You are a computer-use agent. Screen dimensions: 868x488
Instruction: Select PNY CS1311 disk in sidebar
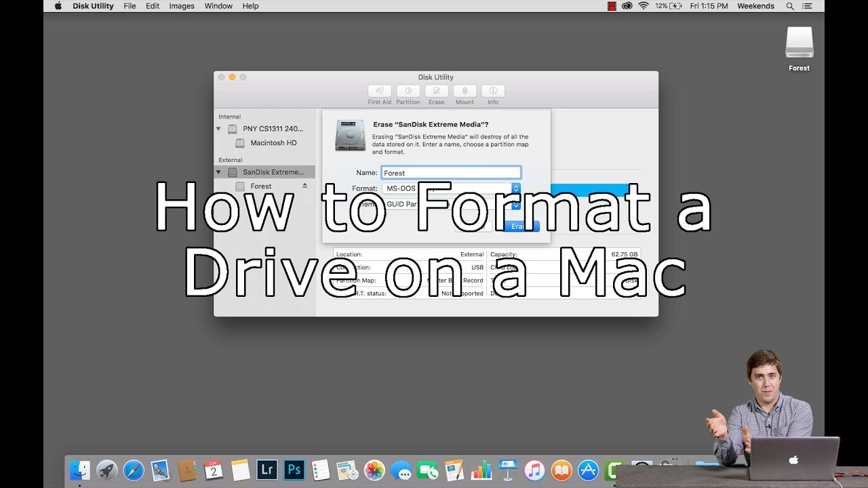pyautogui.click(x=264, y=129)
